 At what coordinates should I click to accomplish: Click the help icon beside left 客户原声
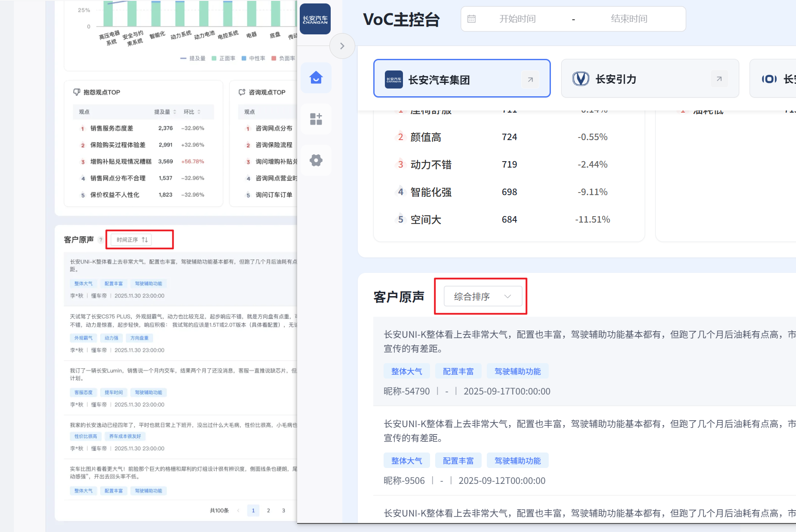click(x=101, y=240)
